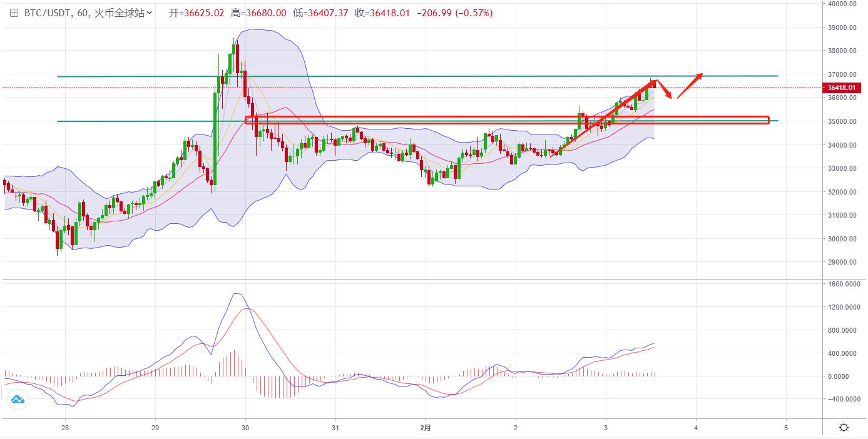Click the date label 30 on timeline
The width and height of the screenshot is (868, 439).
tap(245, 428)
